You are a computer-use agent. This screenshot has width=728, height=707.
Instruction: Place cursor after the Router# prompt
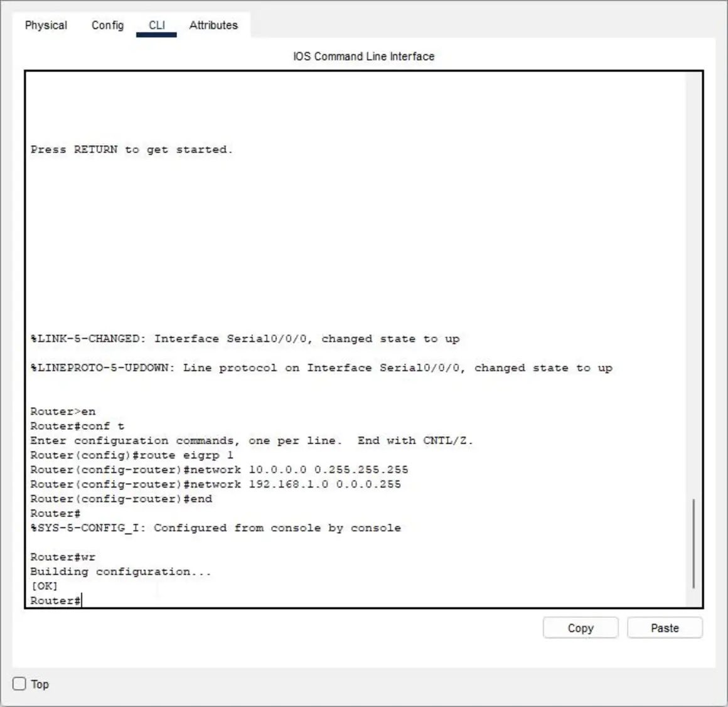(82, 600)
